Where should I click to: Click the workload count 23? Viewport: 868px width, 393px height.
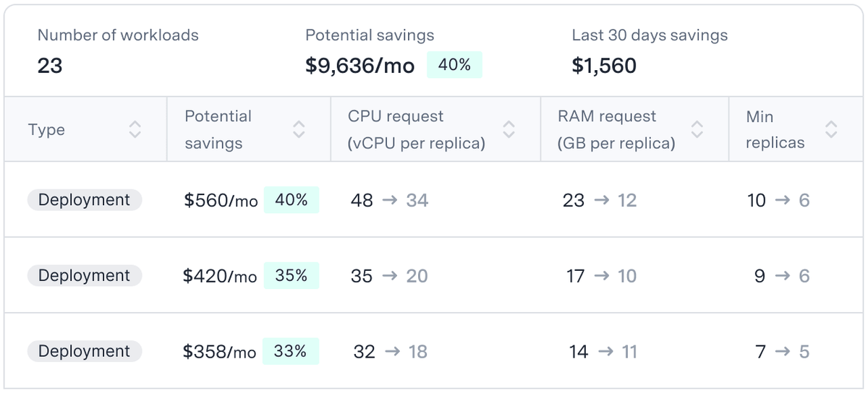pos(50,66)
